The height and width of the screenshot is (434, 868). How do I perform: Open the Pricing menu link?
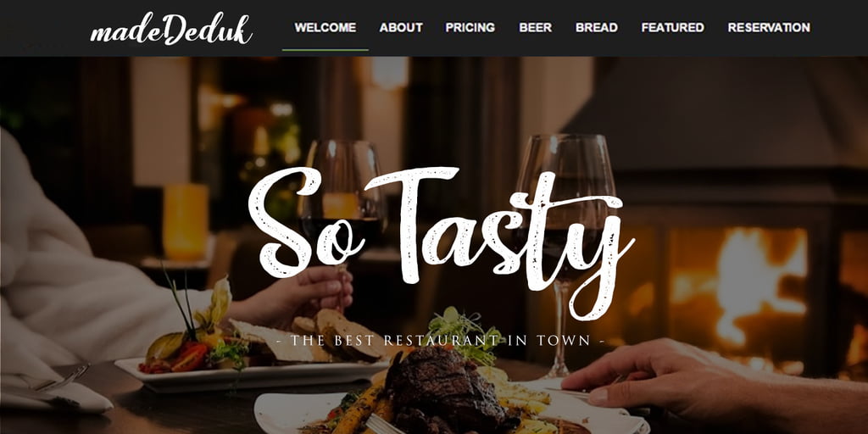click(x=470, y=28)
